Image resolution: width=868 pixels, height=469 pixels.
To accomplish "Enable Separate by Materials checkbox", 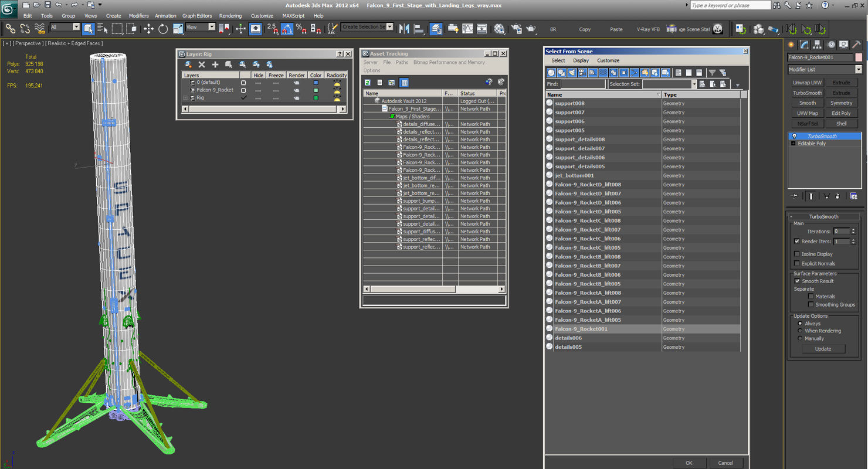I will pos(811,297).
